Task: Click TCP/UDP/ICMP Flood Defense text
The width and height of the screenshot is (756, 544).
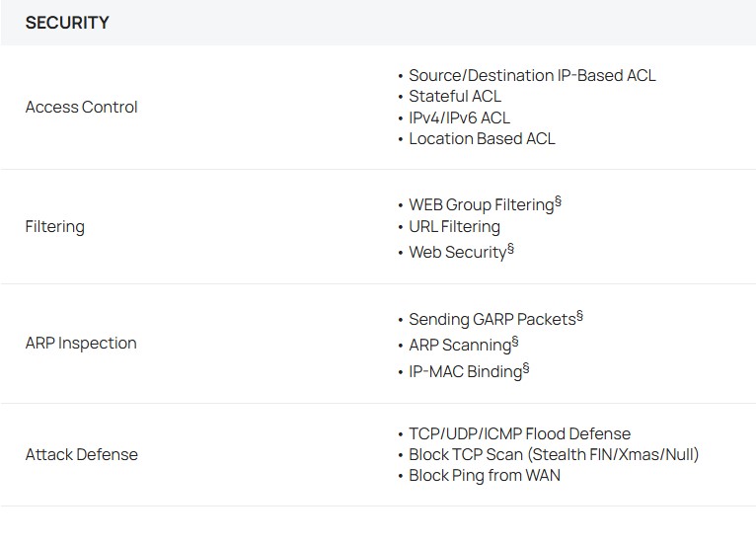Action: click(x=519, y=433)
